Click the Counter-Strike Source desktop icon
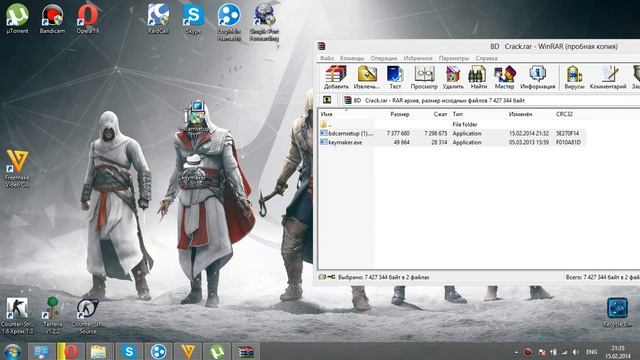This screenshot has width=640, height=360. 88,316
